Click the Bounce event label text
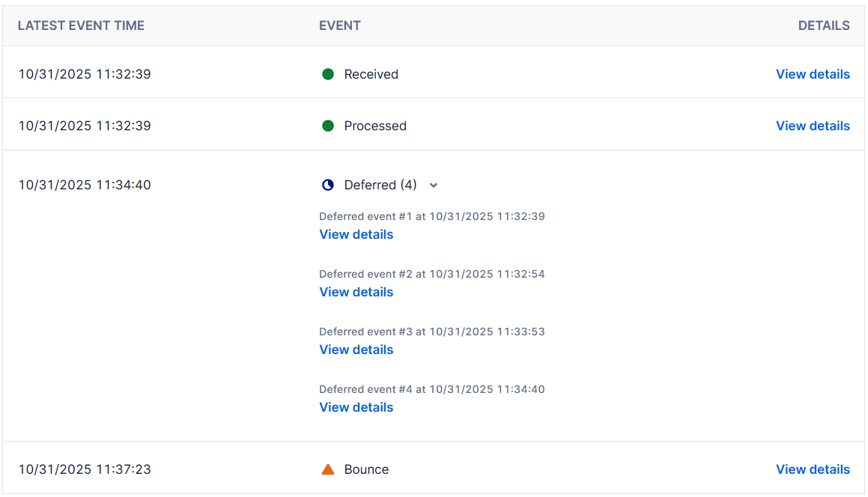 pos(366,469)
